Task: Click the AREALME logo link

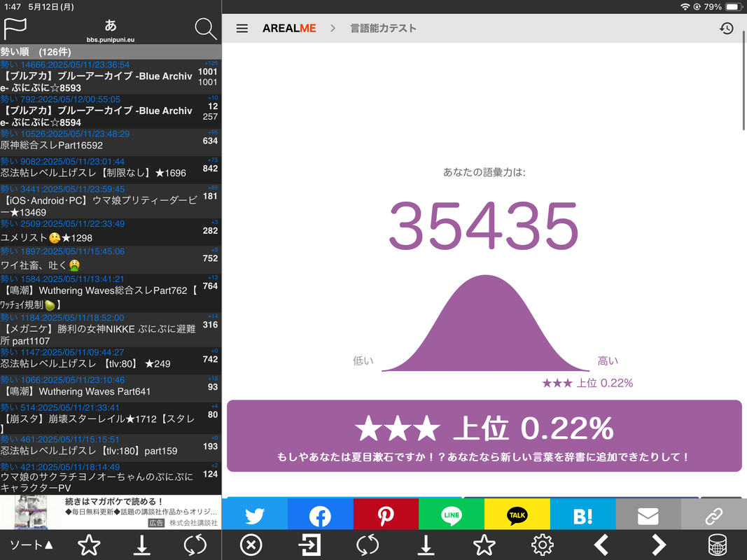Action: point(289,29)
